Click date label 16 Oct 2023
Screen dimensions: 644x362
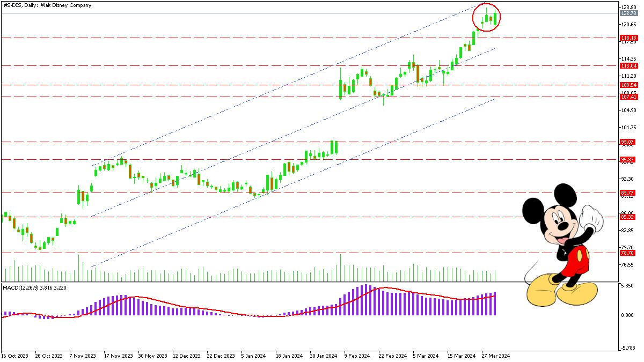14,356
